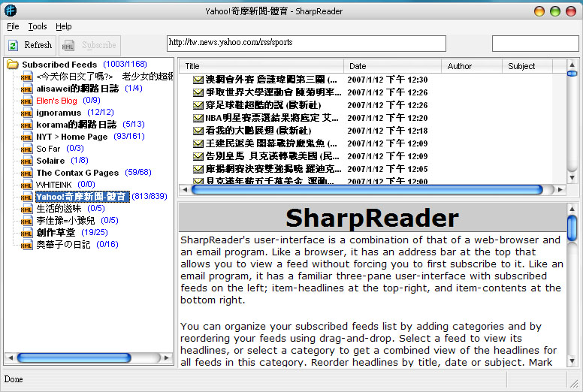Click the Done status bar text
583x392 pixels.
click(14, 379)
